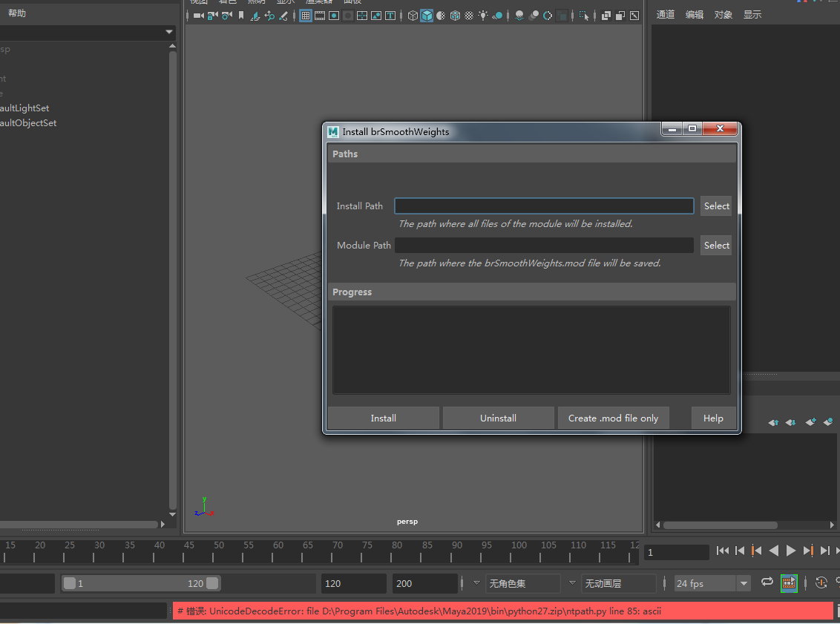The image size is (840, 624).
Task: Step forward to next key
Action: point(808,551)
